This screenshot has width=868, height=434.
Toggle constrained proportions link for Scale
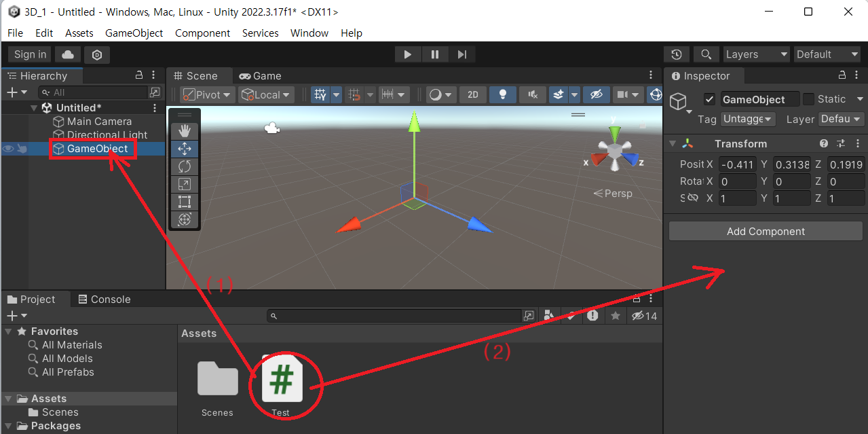point(693,198)
